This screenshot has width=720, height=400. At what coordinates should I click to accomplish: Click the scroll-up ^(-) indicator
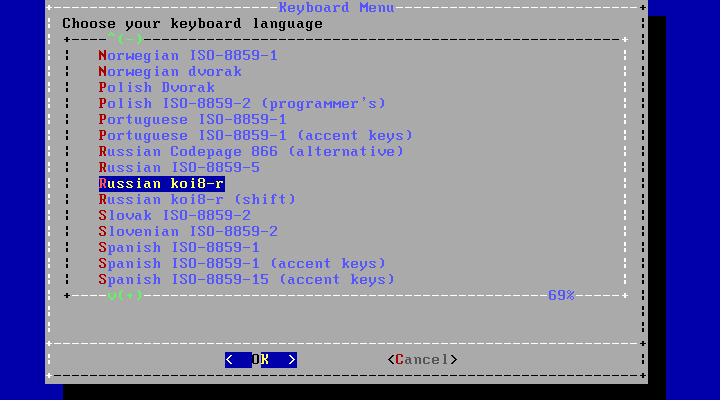pos(125,40)
